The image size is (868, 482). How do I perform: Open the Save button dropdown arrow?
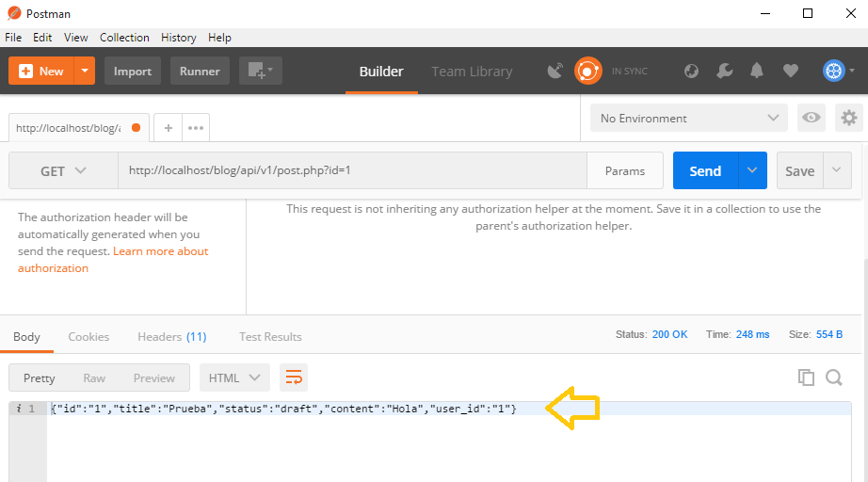click(837, 170)
